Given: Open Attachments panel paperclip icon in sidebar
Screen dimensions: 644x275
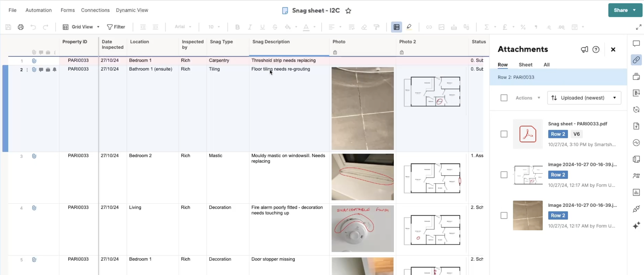Looking at the screenshot, I should (636, 60).
